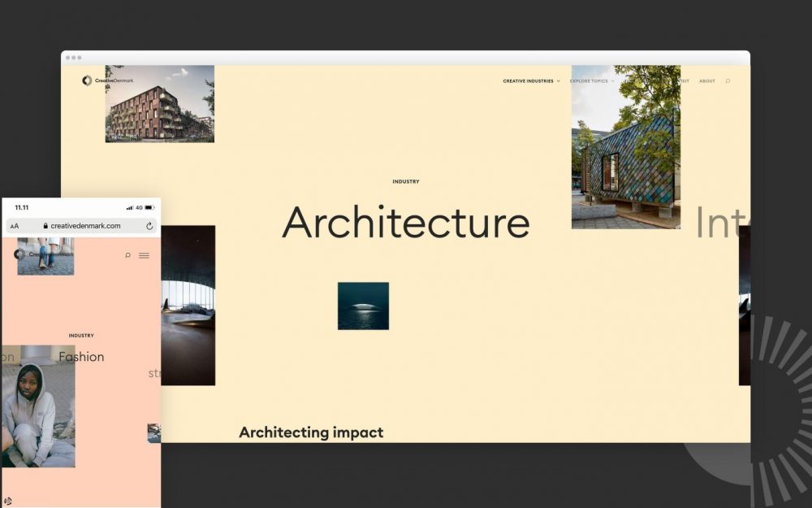Tap the battery indicator in phone status bar
The image size is (812, 508).
click(149, 207)
